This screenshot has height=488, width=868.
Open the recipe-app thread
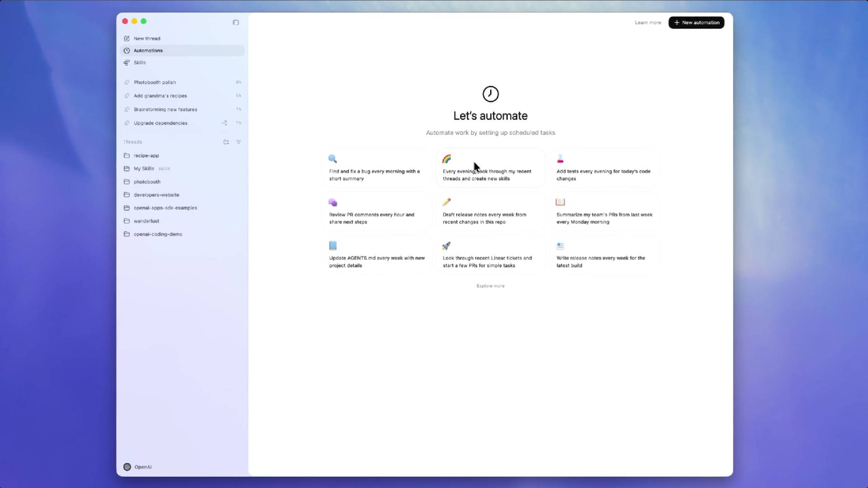coord(146,155)
